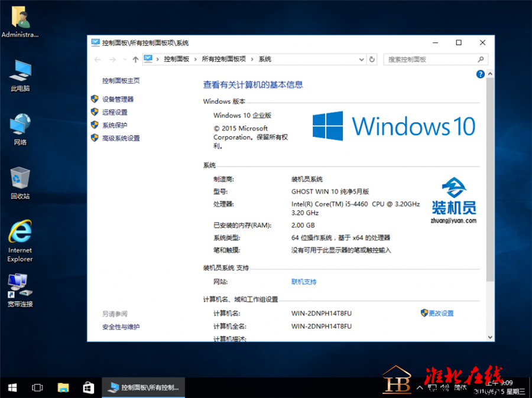
Task: Click the shield icon beside 系统保护
Action: [95, 125]
